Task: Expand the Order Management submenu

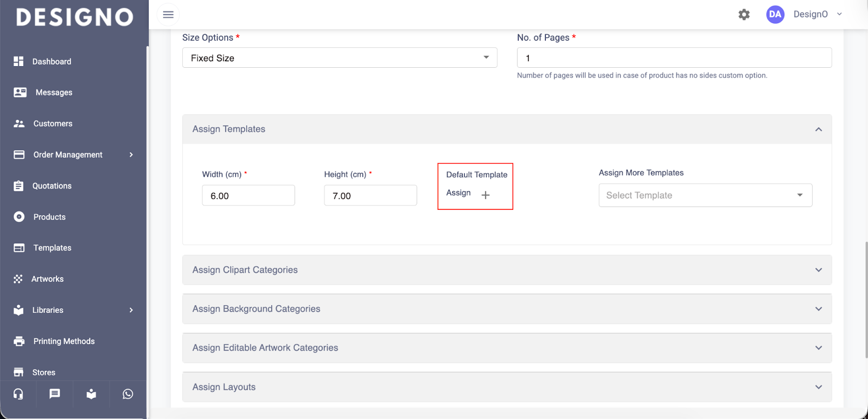Action: point(68,155)
